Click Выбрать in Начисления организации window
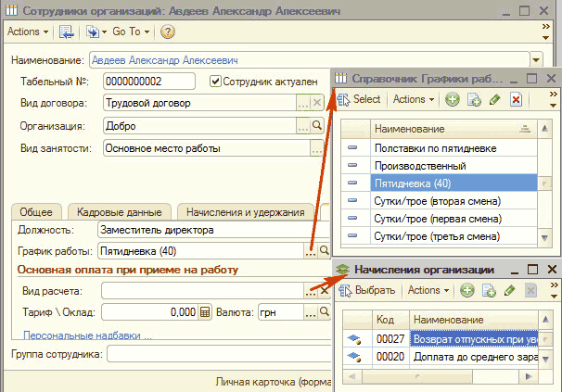Image resolution: width=562 pixels, height=392 pixels. coord(367,290)
